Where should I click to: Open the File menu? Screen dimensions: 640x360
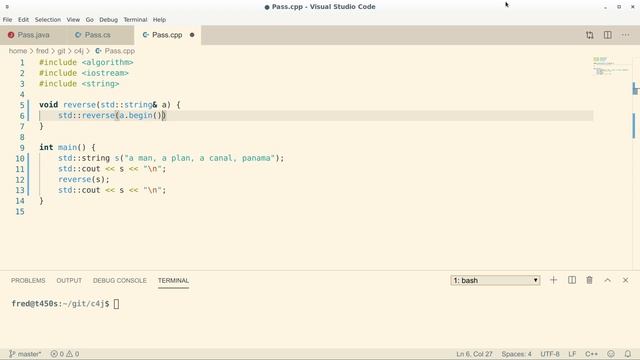(x=7, y=20)
